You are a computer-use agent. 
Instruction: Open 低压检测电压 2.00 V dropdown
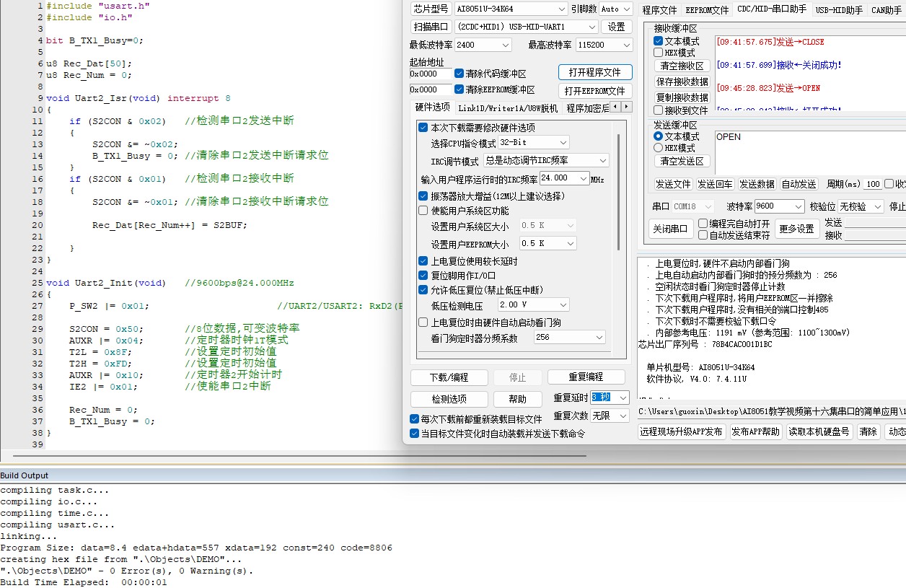coord(534,305)
